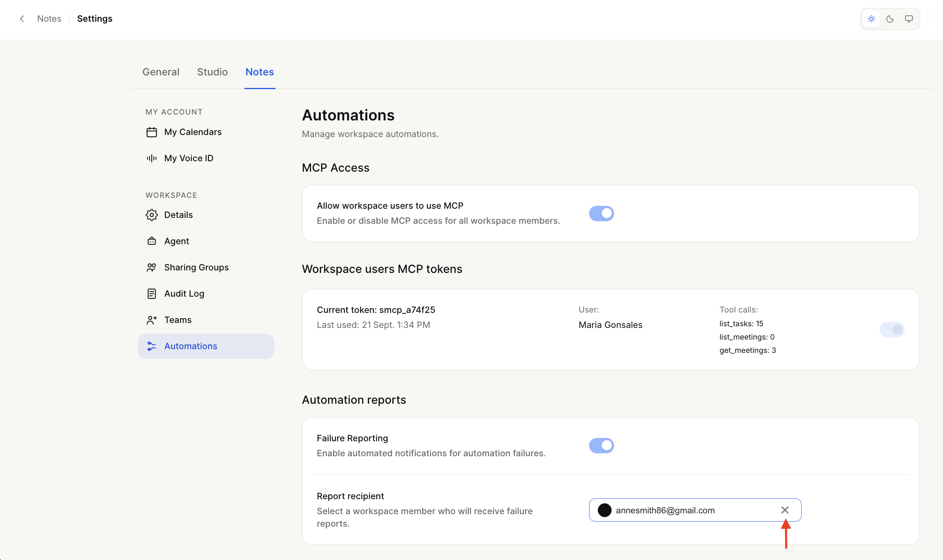Click 'get_meetings: 3' tool call entry

[x=747, y=350]
